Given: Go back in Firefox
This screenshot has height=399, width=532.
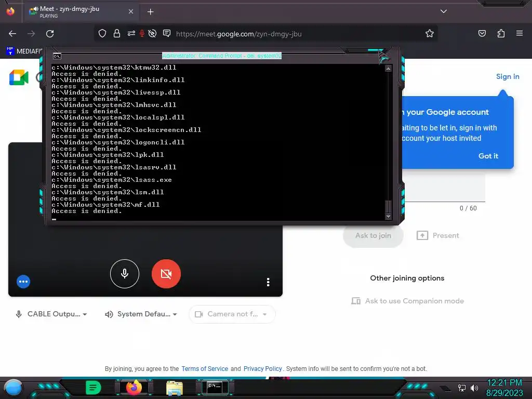Looking at the screenshot, I should (x=12, y=34).
